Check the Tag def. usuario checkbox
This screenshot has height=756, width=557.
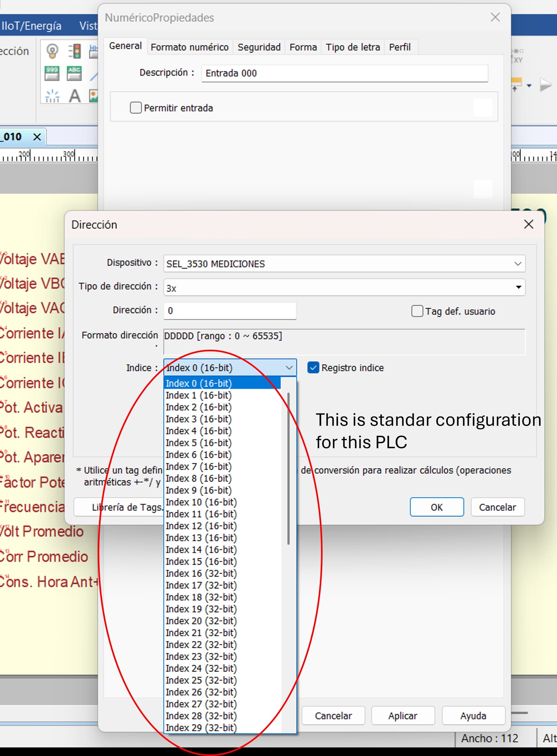pos(417,311)
